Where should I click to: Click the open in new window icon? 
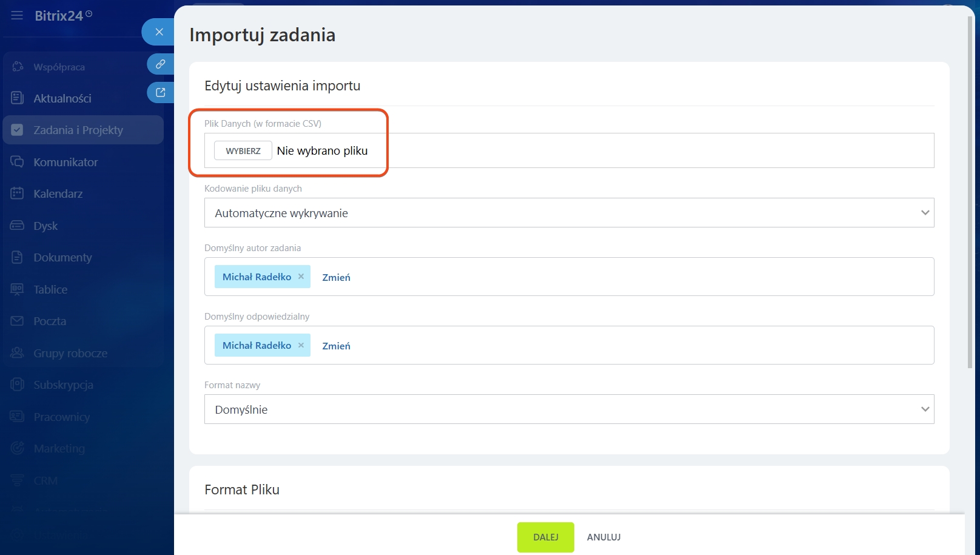pyautogui.click(x=160, y=93)
